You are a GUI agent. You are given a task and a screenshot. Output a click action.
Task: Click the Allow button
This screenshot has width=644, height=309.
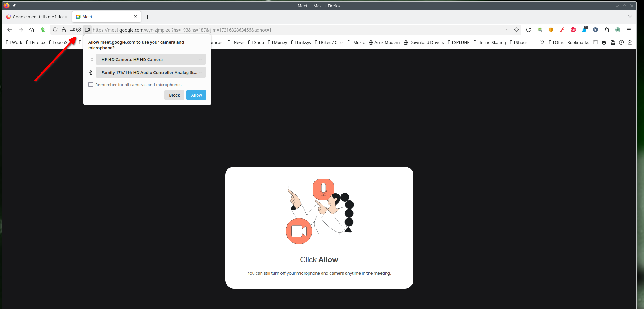tap(196, 95)
